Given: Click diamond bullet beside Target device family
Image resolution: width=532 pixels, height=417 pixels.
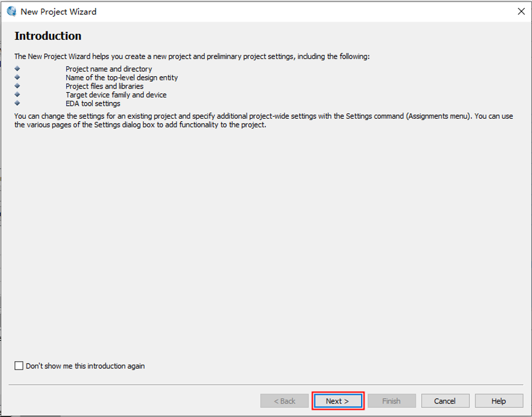Looking at the screenshot, I should pos(17,95).
